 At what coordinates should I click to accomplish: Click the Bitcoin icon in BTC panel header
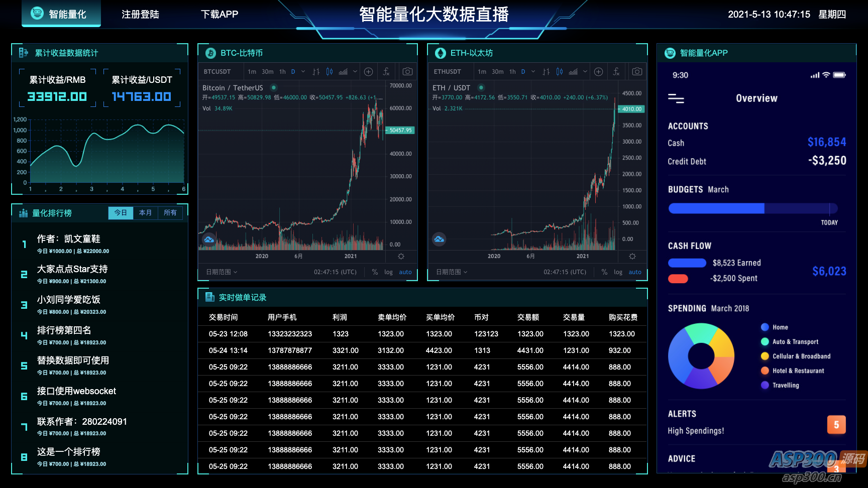click(210, 53)
